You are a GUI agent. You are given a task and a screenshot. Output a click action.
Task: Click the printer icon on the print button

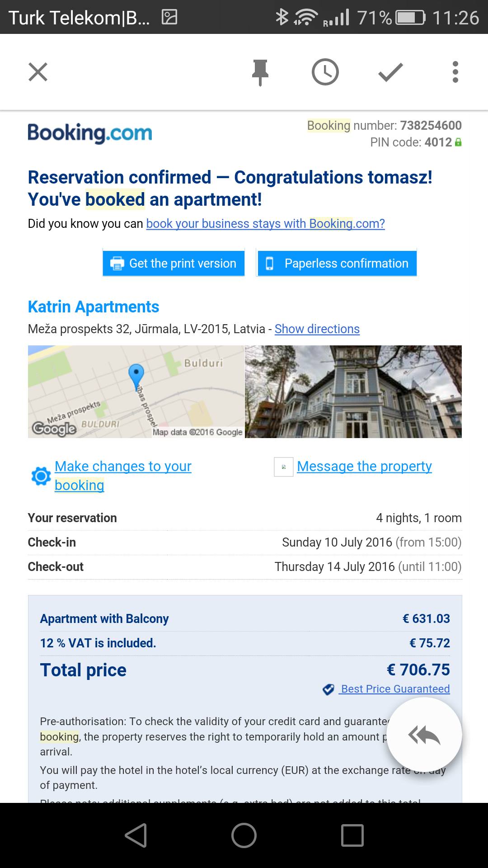(x=117, y=263)
